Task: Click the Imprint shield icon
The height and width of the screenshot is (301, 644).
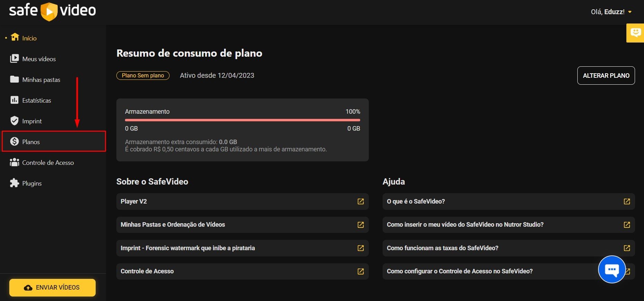Action: [15, 121]
